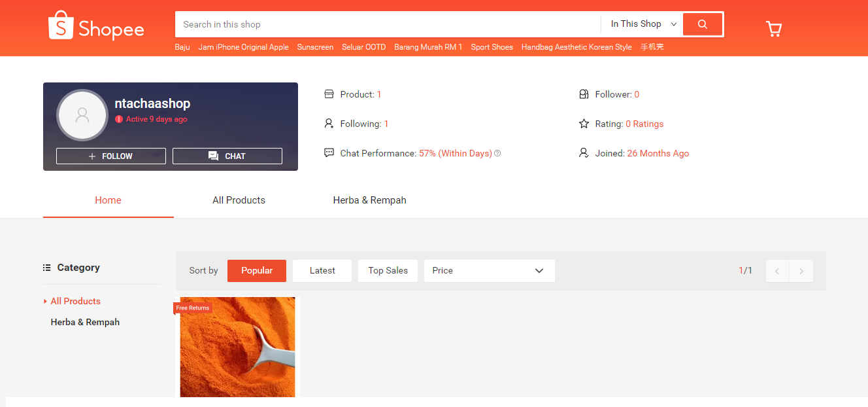The image size is (868, 407).
Task: Click the 57% (Within Days) value
Action: pos(456,153)
